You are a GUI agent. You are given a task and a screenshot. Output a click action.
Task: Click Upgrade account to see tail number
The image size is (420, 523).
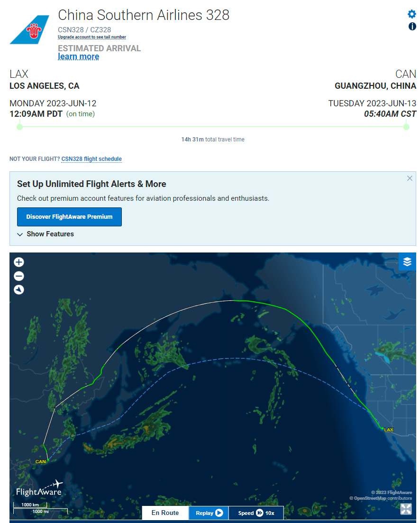coord(92,37)
